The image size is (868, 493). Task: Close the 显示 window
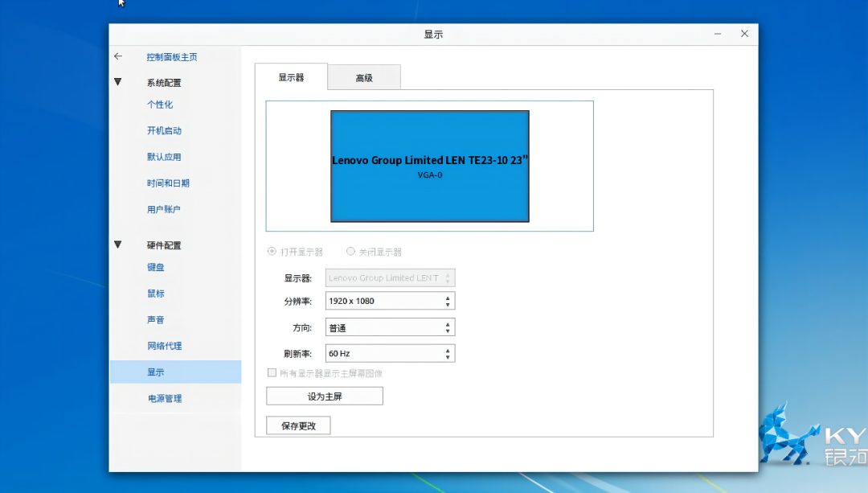[744, 34]
